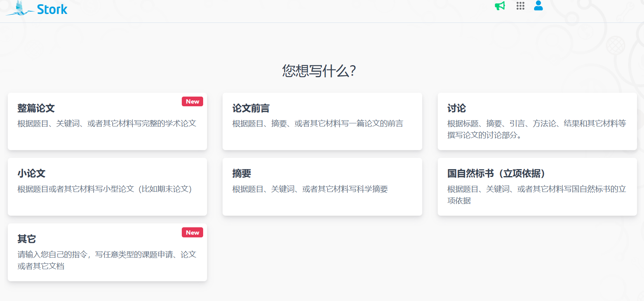Click description text of 国自然标书 card
The image size is (644, 301).
536,195
